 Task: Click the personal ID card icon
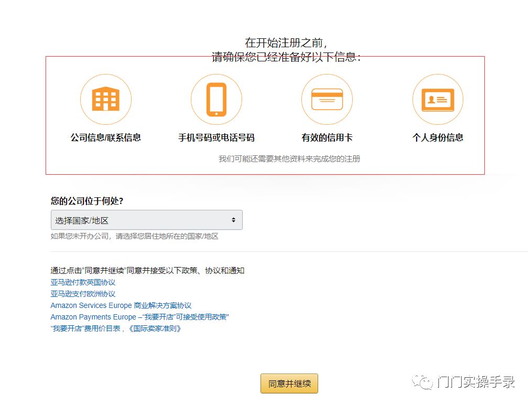[438, 99]
